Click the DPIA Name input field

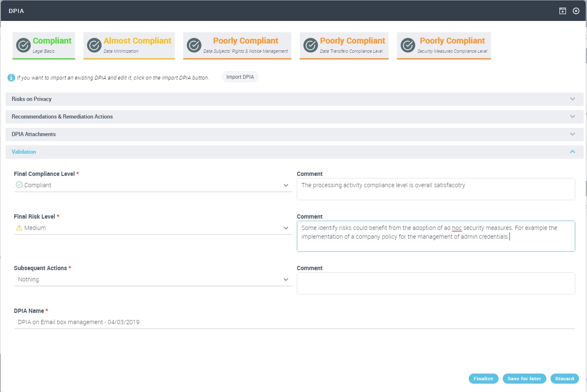[x=293, y=322]
